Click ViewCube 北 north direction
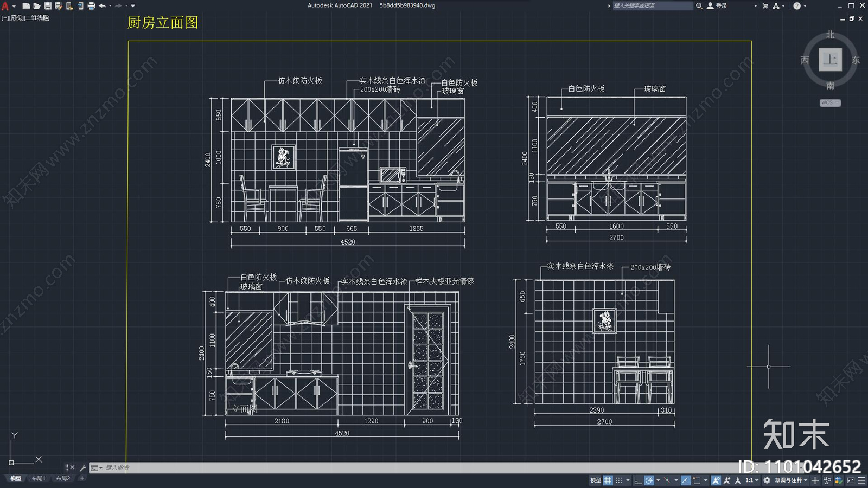Viewport: 868px width, 488px height. tap(830, 35)
